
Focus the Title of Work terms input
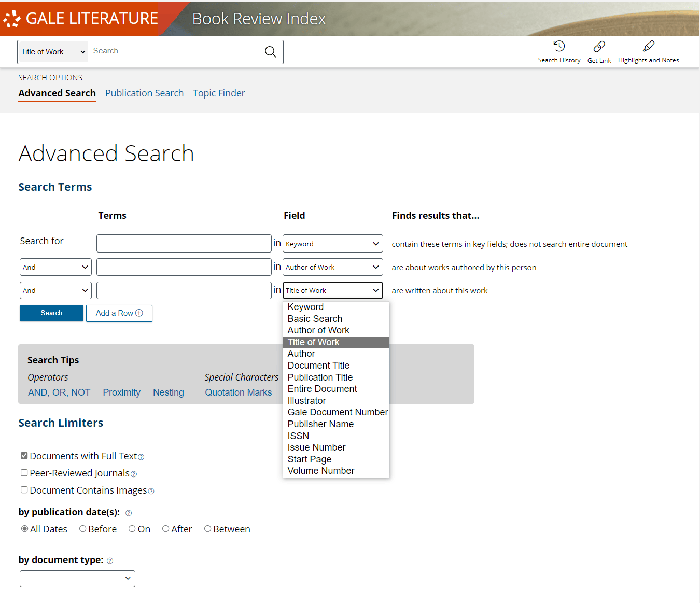click(184, 290)
